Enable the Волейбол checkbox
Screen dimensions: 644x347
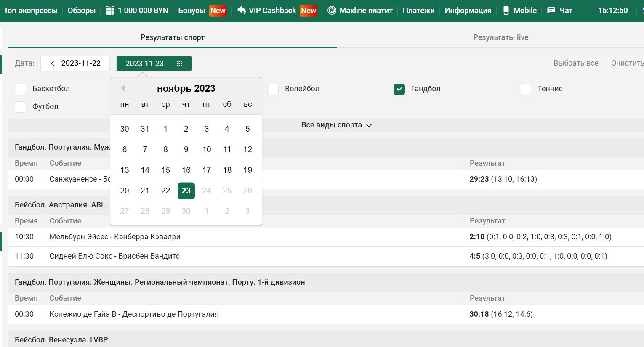pos(273,89)
